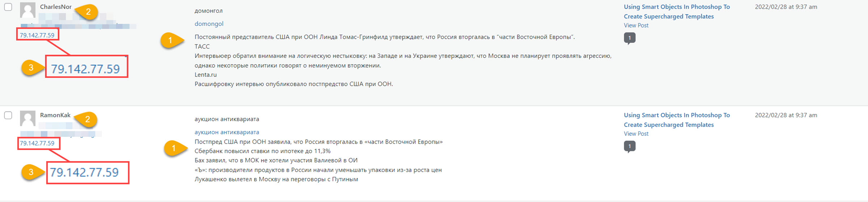The image size is (868, 202).
Task: Click the first comment's submitted date
Action: (x=786, y=7)
